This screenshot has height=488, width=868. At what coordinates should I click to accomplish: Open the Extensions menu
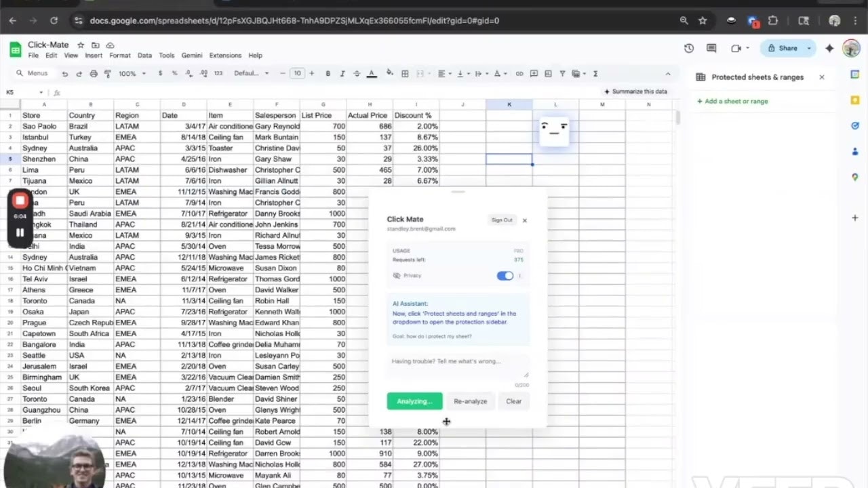tap(225, 56)
